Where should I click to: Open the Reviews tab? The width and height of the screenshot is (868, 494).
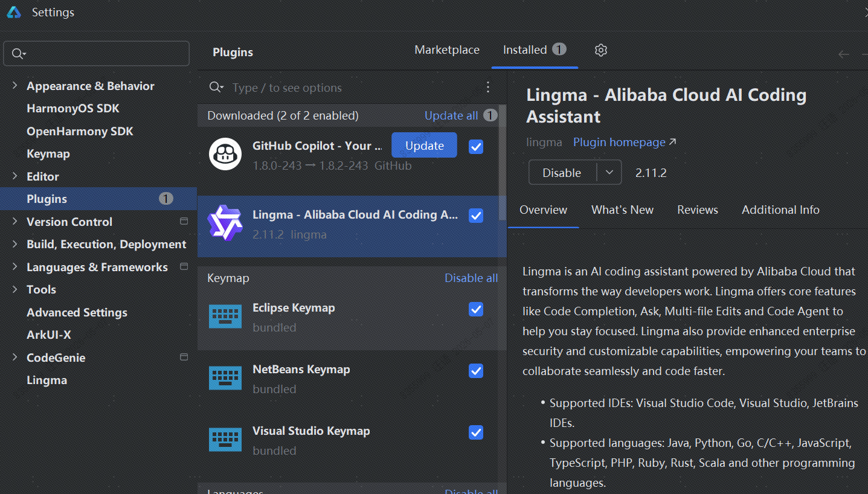click(x=698, y=210)
